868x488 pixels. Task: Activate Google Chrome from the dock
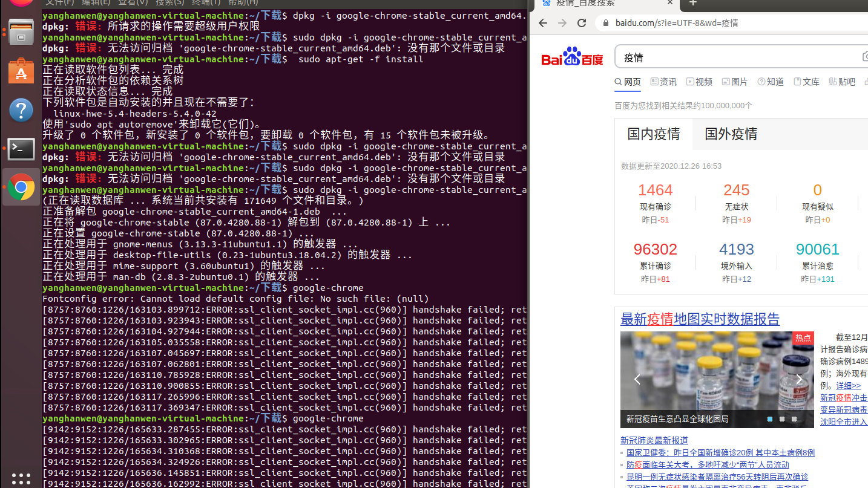tap(21, 187)
